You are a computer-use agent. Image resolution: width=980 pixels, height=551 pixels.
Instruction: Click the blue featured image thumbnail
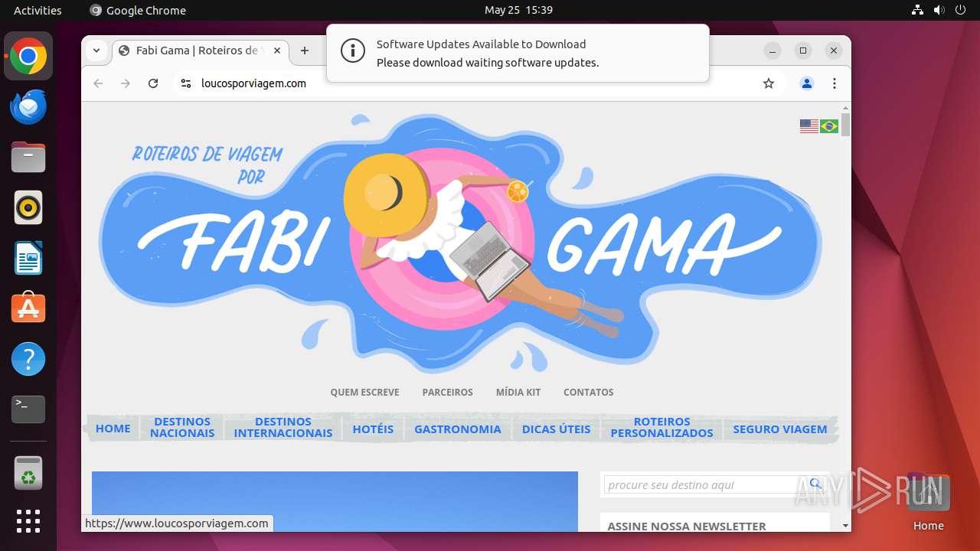(335, 501)
